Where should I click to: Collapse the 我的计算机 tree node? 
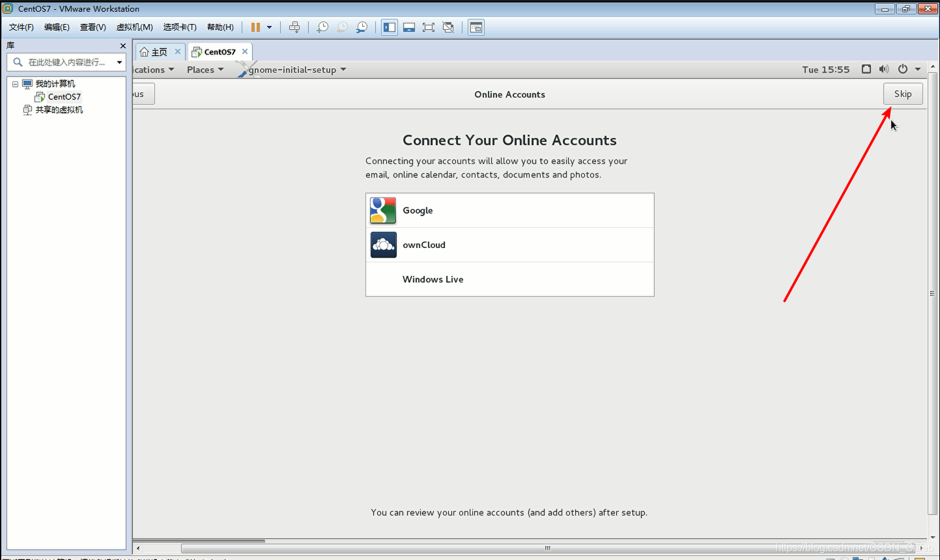point(16,84)
